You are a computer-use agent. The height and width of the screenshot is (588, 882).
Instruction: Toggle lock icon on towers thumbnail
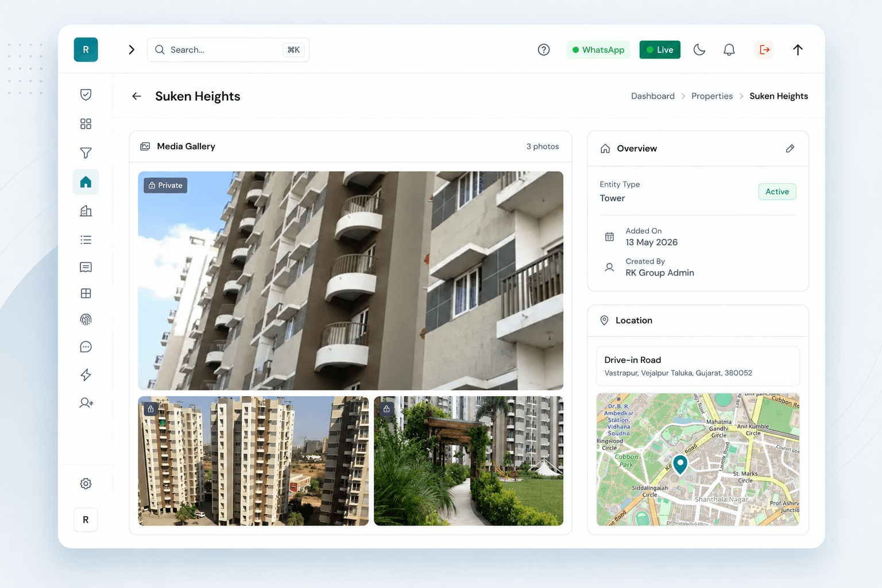pyautogui.click(x=150, y=409)
